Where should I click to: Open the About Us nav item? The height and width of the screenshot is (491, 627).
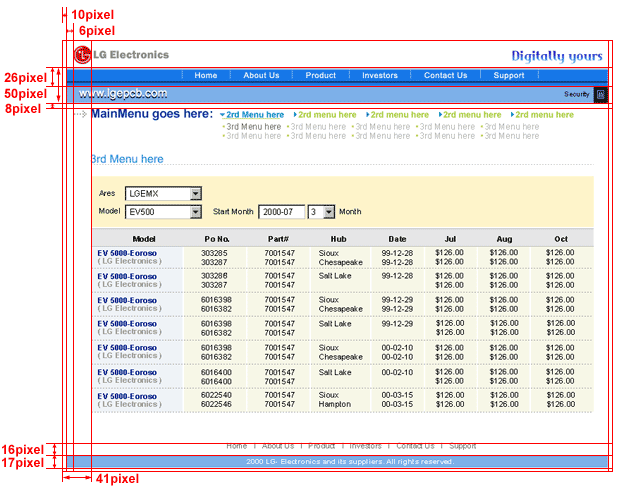pos(261,75)
